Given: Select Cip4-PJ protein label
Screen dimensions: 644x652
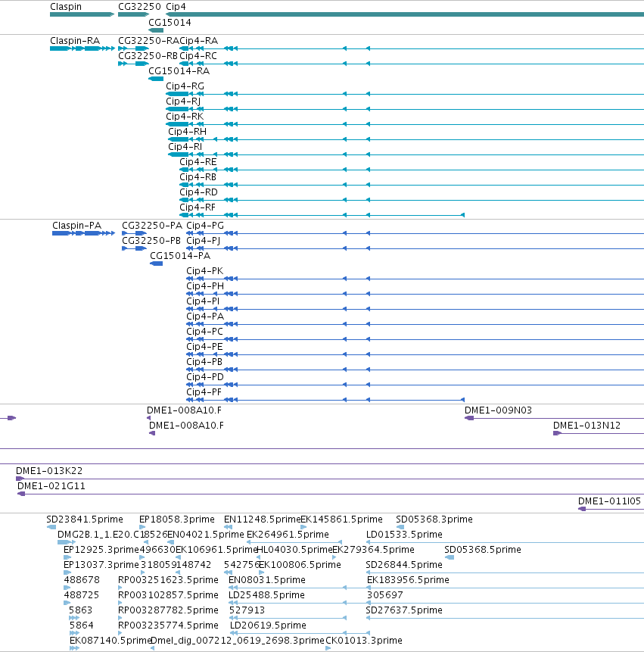Looking at the screenshot, I should pos(203,241).
